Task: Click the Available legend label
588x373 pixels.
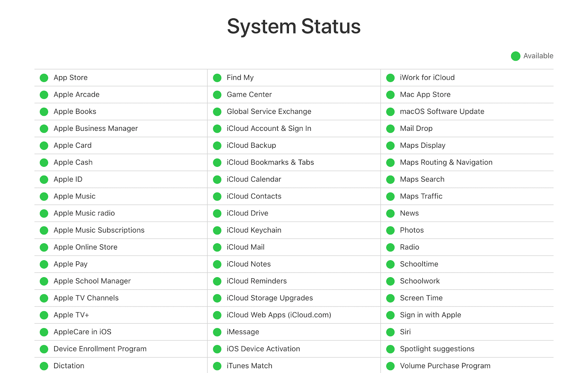Action: pos(538,56)
